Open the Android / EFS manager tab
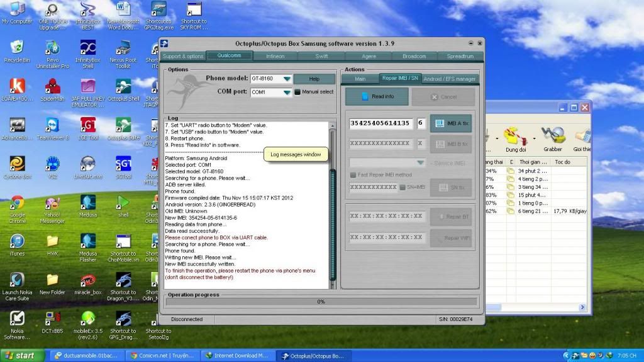Screen dimensions: 644x362 pyautogui.click(x=449, y=79)
